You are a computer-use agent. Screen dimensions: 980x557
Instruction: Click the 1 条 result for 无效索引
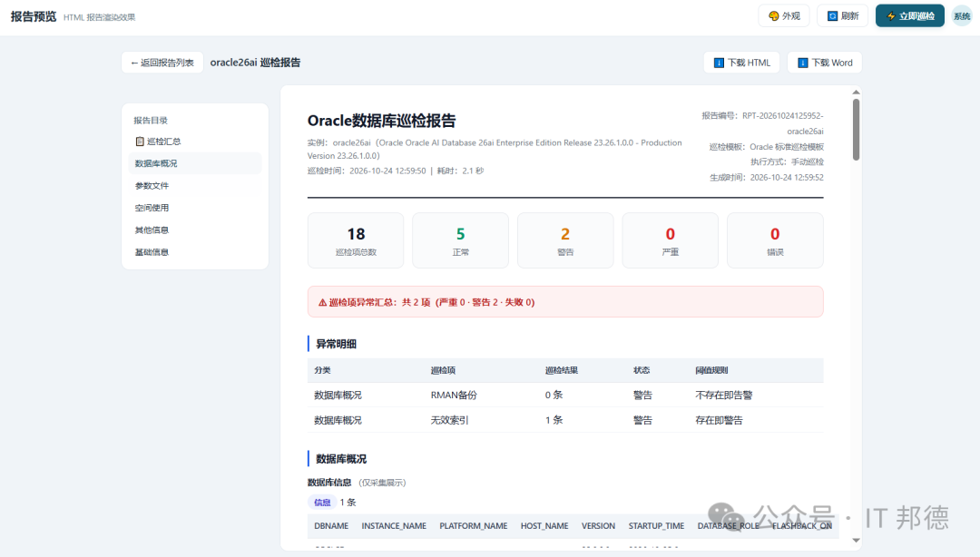[x=554, y=420]
